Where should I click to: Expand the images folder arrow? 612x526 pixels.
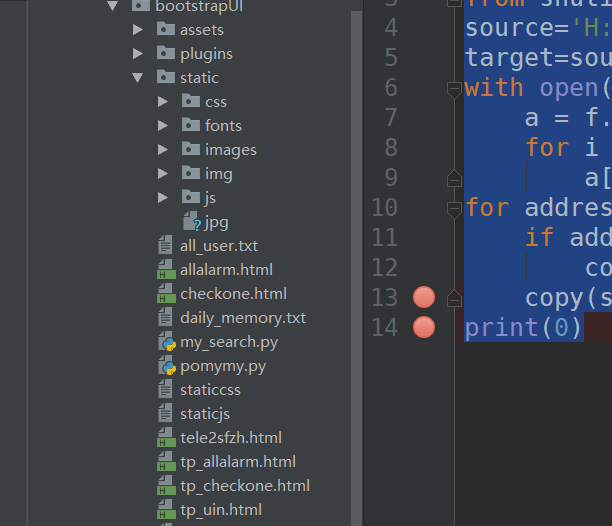point(162,150)
